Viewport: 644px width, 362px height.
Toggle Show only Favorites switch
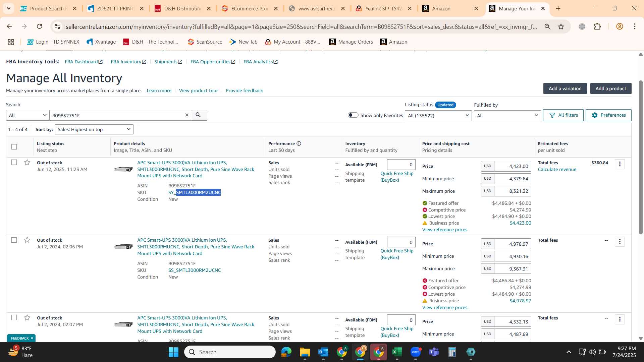pos(353,115)
